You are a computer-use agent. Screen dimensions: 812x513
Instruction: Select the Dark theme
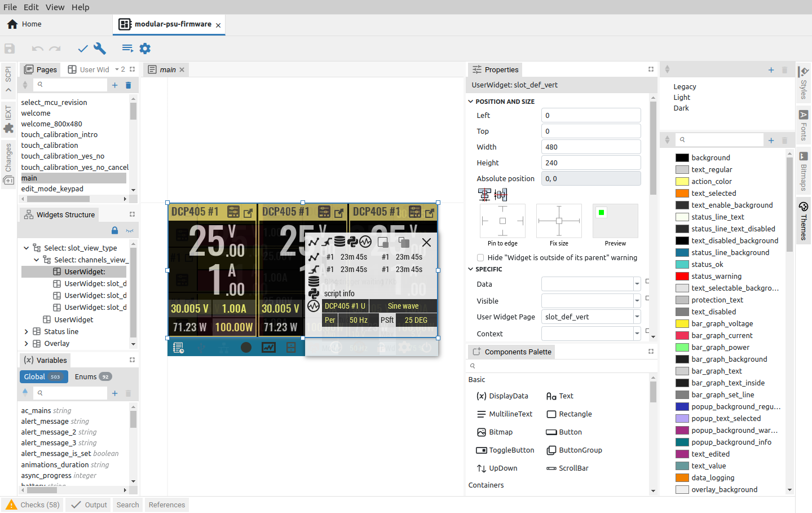pos(681,108)
